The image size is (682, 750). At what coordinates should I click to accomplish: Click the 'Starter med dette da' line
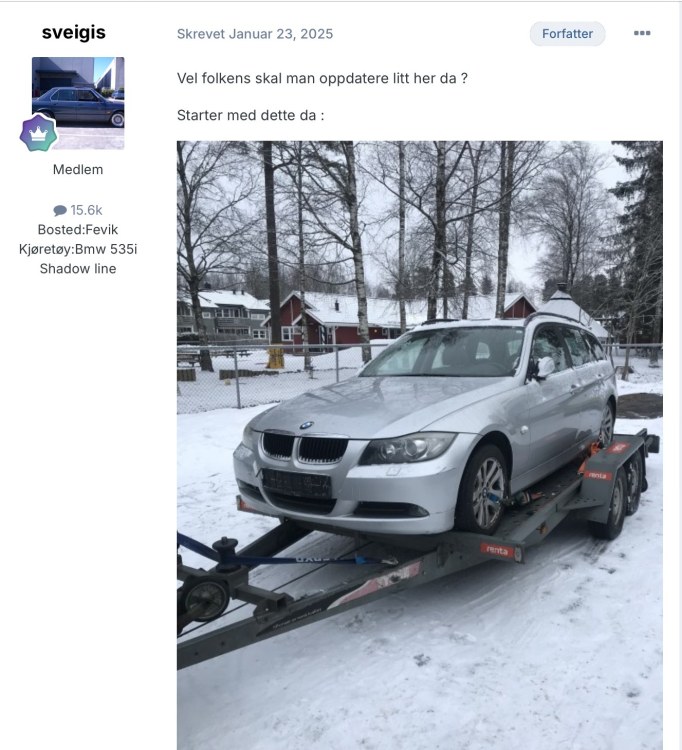point(251,115)
